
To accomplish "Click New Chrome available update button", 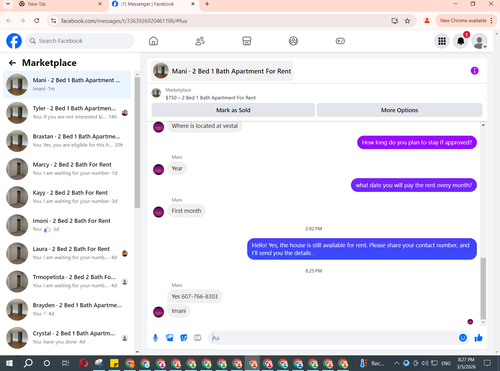I will click(466, 21).
